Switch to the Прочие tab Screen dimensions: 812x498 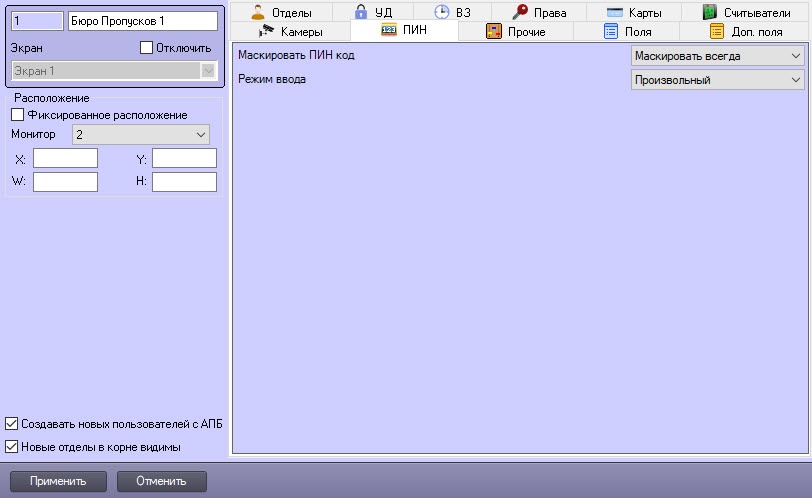[x=516, y=32]
